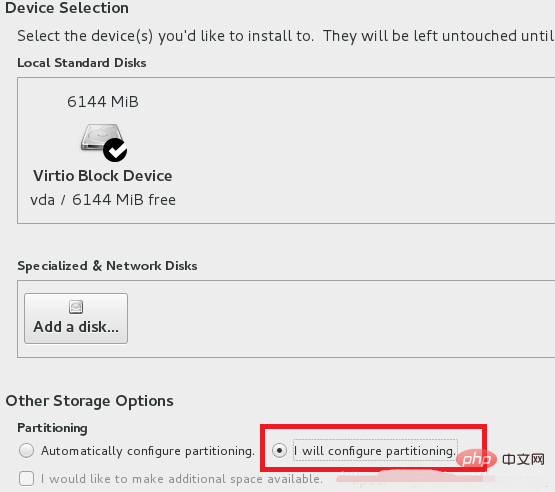Click the php logo watermark
Viewport: 555px width, 492px height.
pos(476,459)
